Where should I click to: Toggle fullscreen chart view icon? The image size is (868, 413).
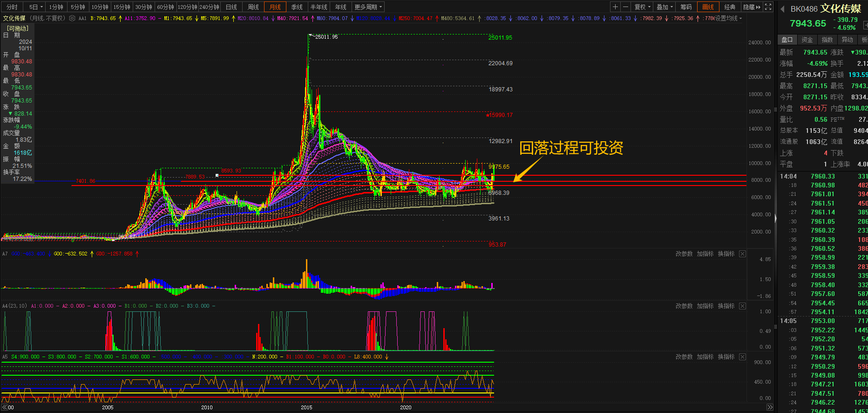click(768, 7)
